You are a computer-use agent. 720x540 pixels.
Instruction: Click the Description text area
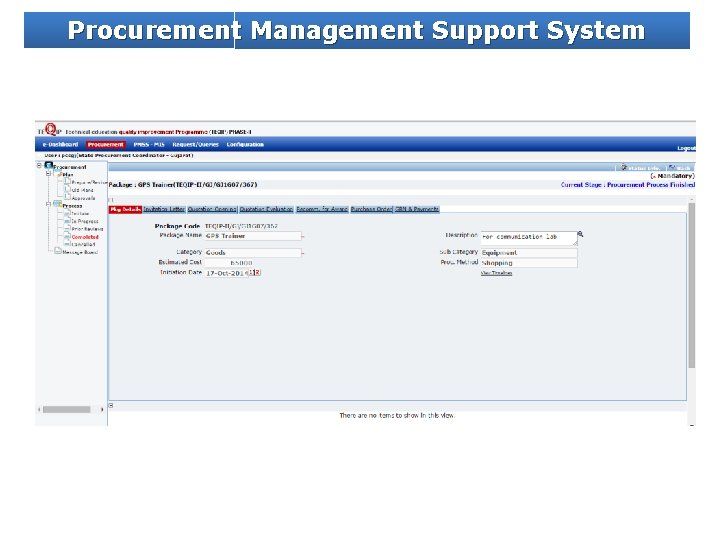tap(529, 238)
